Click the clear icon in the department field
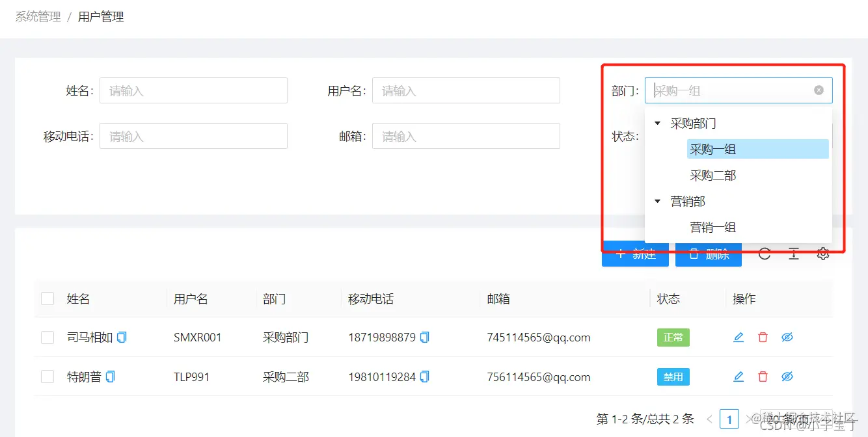The height and width of the screenshot is (437, 868). click(818, 90)
